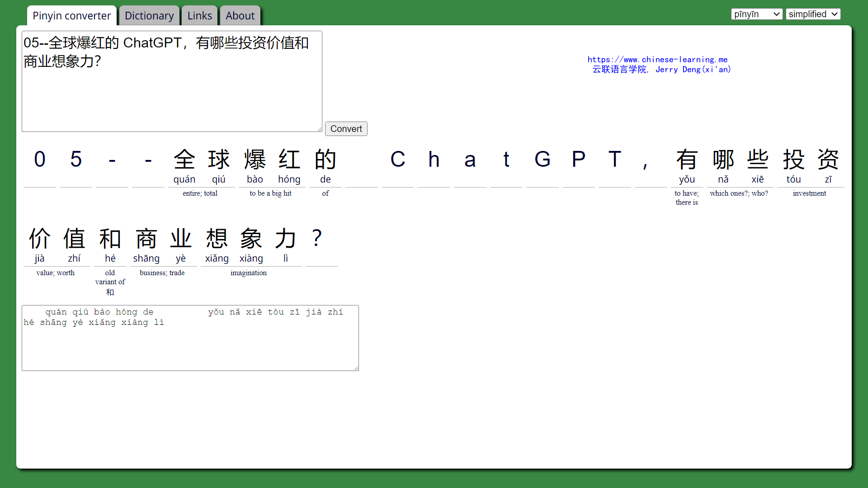Click the character 全 in results
Viewport: 868px width, 488px height.
pos(184,160)
